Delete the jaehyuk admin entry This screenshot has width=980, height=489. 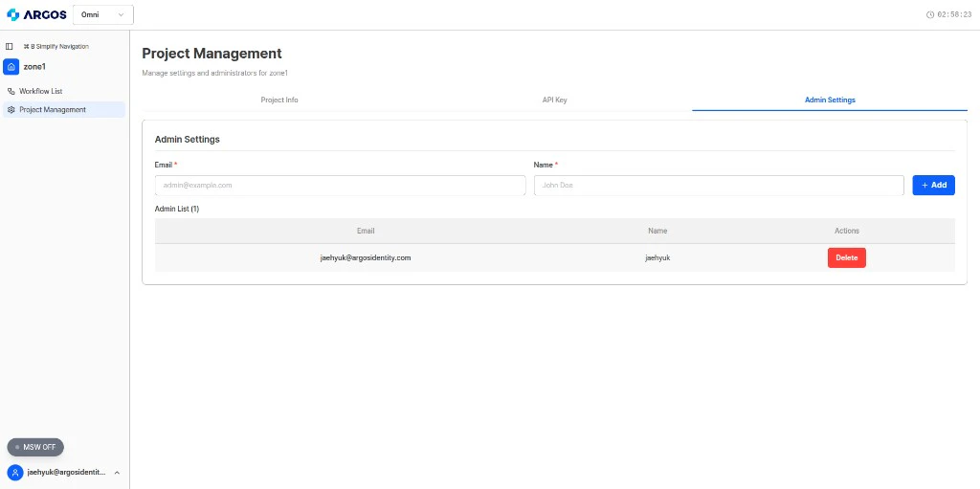click(x=847, y=257)
